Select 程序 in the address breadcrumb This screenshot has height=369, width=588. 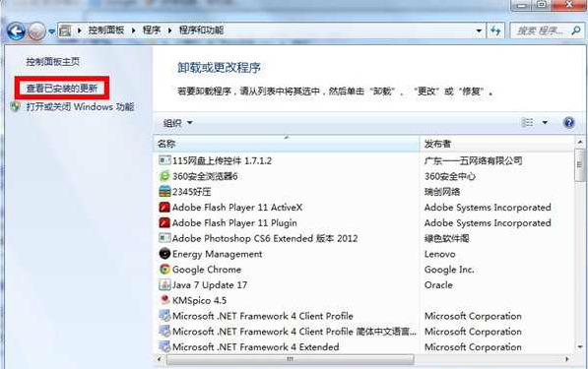pos(152,31)
